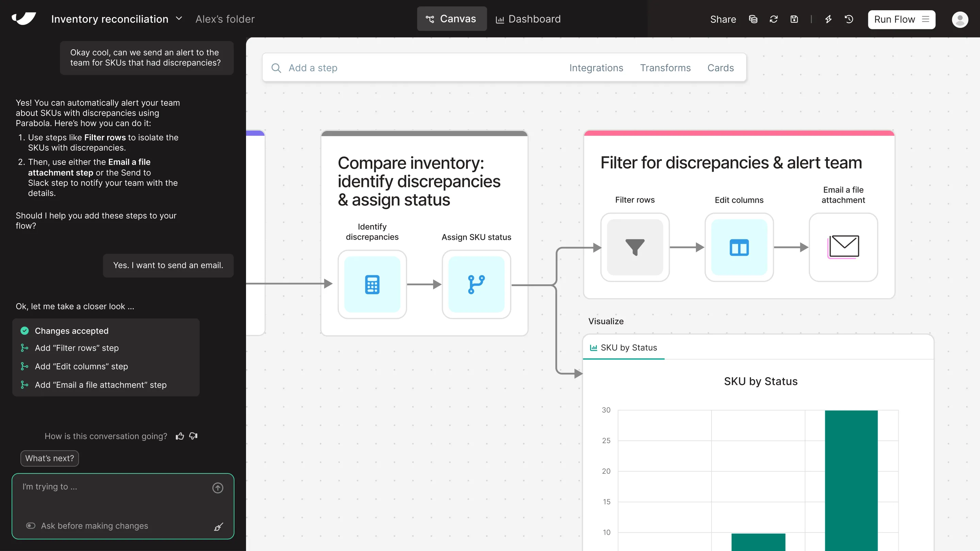Open the data storage stack icon
Screen dimensions: 980x551
tap(753, 19)
